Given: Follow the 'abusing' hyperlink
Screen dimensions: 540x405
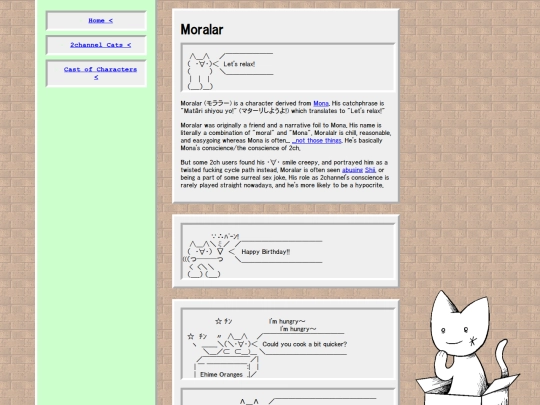Looking at the screenshot, I should click(352, 170).
